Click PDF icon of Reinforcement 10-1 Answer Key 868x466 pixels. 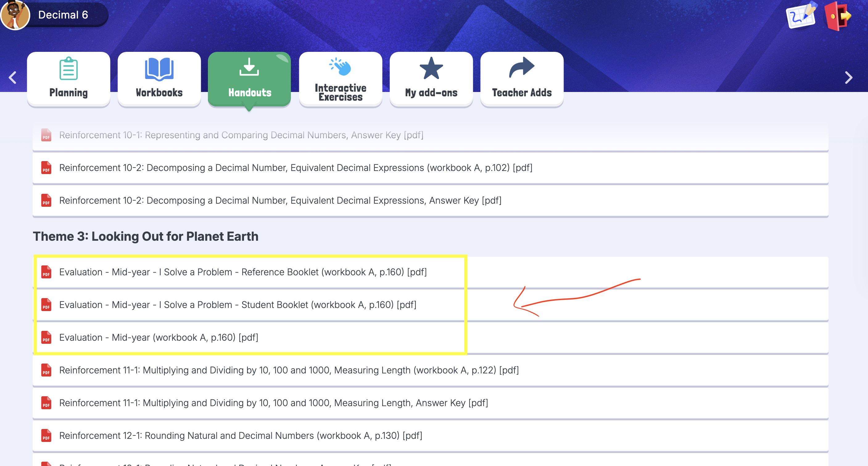click(46, 135)
